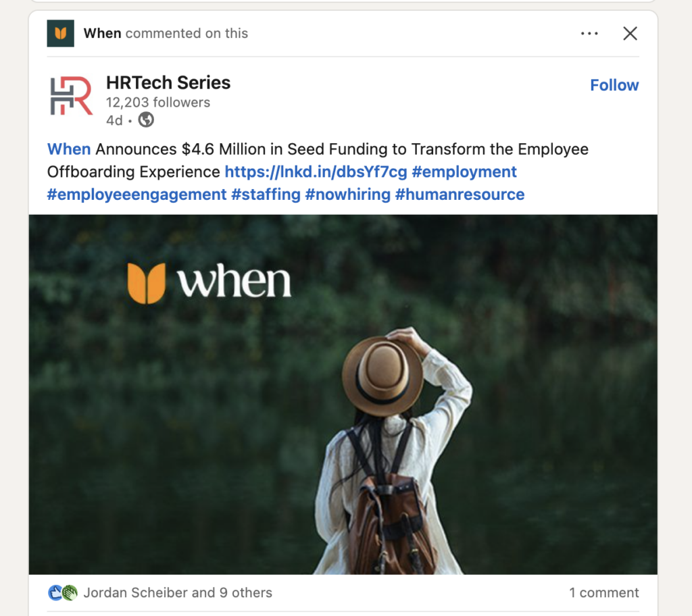Screen dimensions: 692x616
Task: Open the When mention in post text
Action: pos(69,149)
